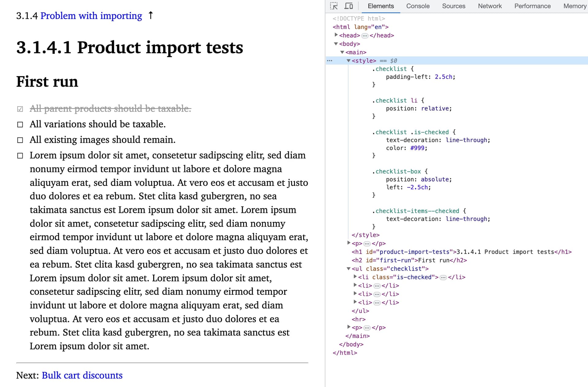Open the Performance tab
The width and height of the screenshot is (588, 387).
532,6
